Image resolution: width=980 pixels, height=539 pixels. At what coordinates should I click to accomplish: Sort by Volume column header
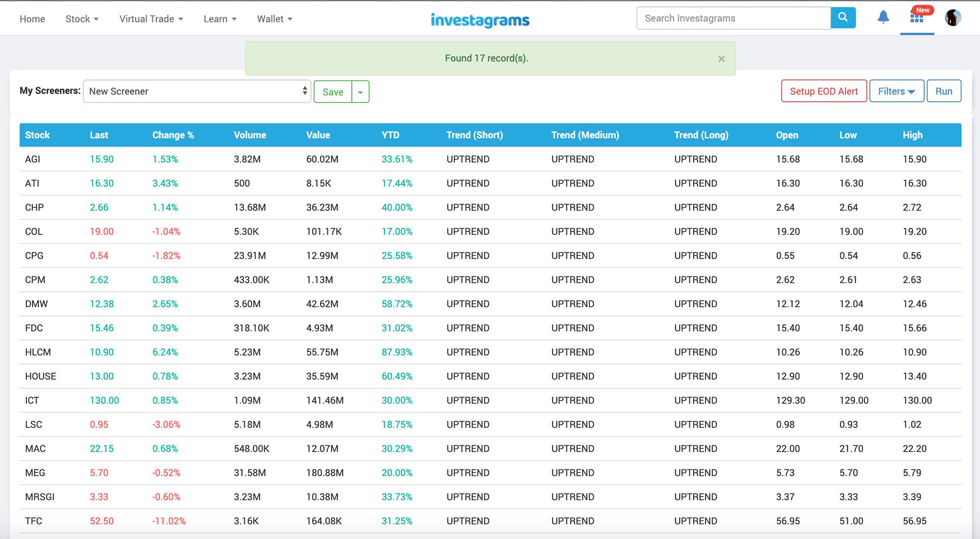tap(250, 135)
